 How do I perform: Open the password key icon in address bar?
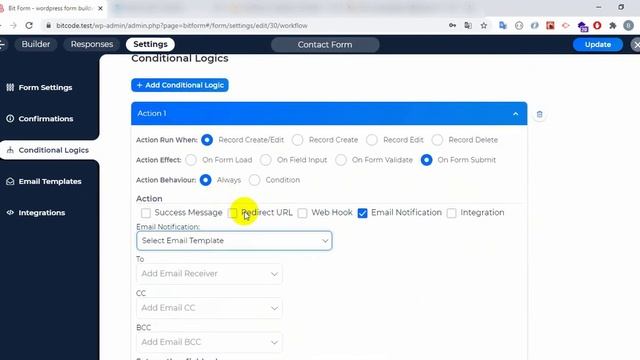point(452,26)
